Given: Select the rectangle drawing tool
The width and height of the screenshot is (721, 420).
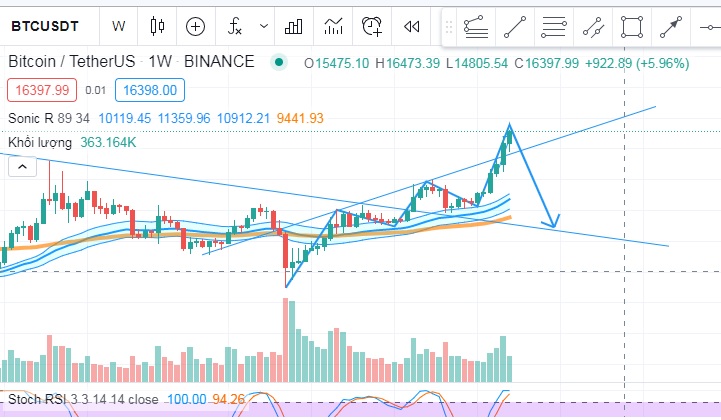Looking at the screenshot, I should [630, 26].
